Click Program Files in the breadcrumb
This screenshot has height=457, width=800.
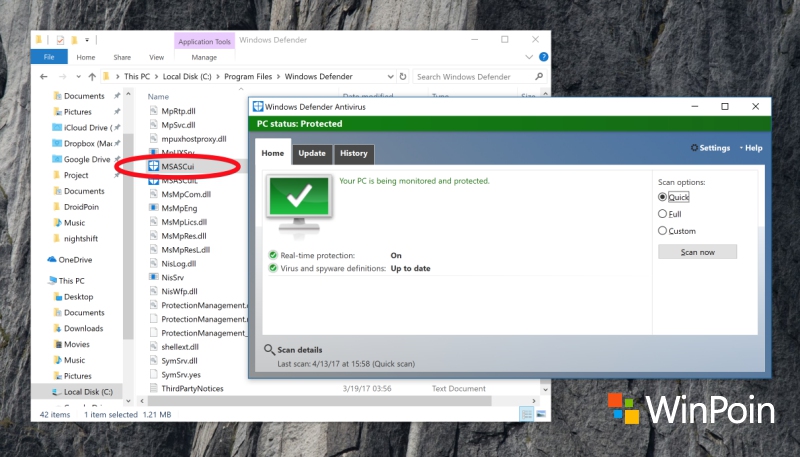[248, 77]
